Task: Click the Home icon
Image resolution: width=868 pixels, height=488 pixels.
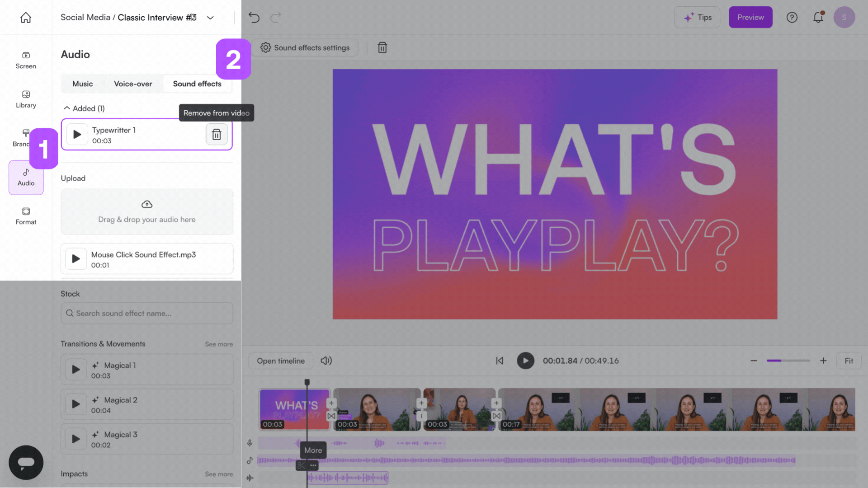Action: pyautogui.click(x=26, y=18)
